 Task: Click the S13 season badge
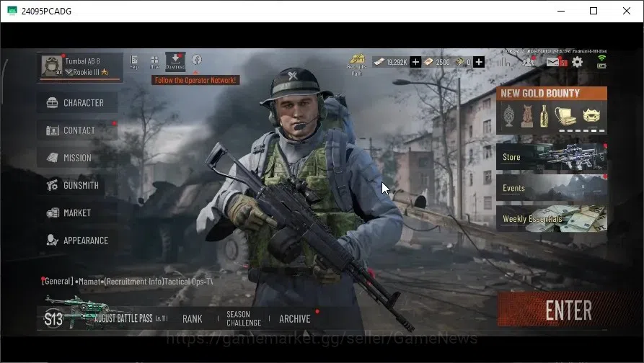53,318
